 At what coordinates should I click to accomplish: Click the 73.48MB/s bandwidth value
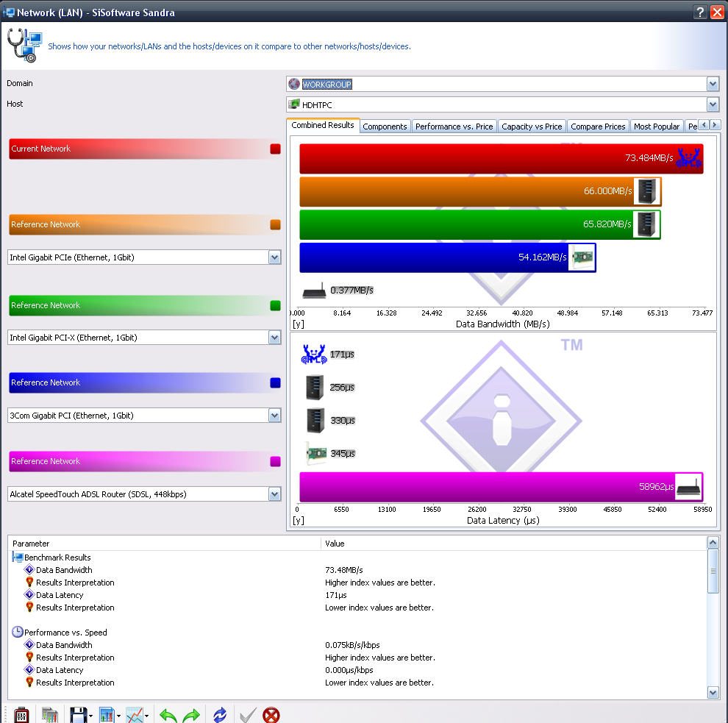[x=344, y=570]
